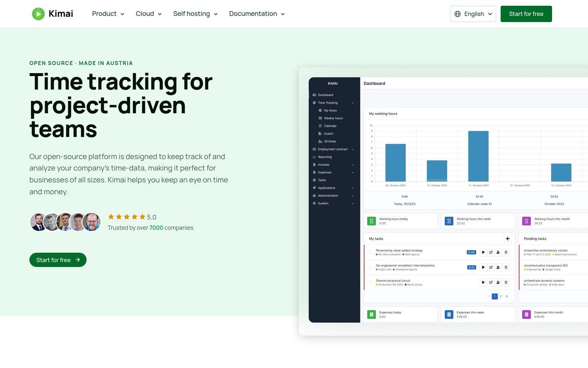Open the Cloud dropdown menu

pos(149,14)
